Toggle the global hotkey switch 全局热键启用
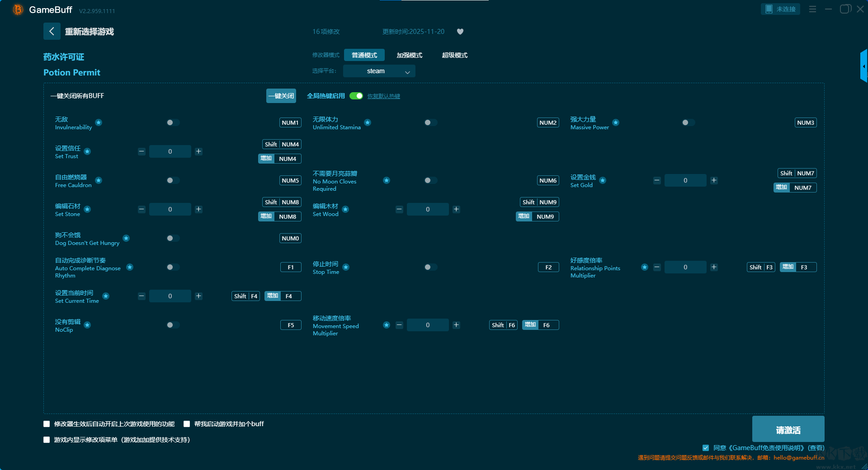The image size is (868, 470). tap(356, 96)
